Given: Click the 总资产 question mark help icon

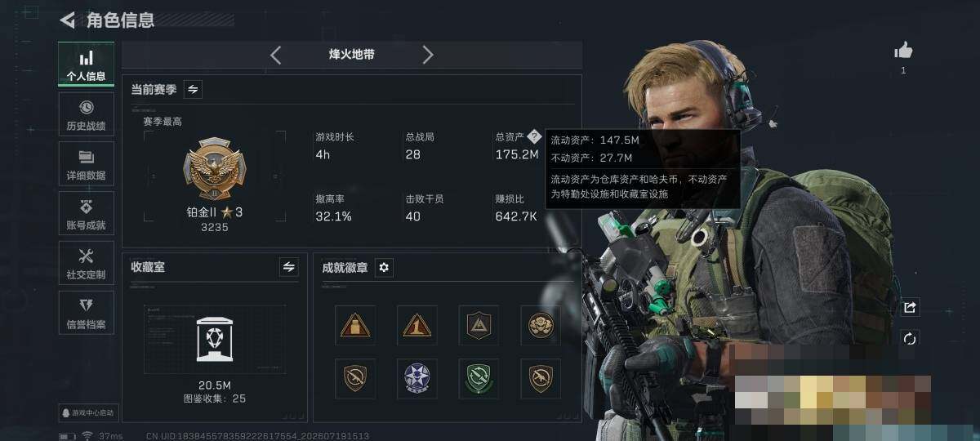Looking at the screenshot, I should [x=534, y=136].
